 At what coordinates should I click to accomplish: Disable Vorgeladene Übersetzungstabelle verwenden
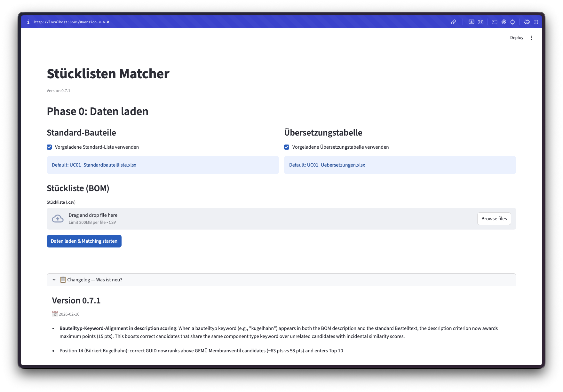[x=286, y=147]
